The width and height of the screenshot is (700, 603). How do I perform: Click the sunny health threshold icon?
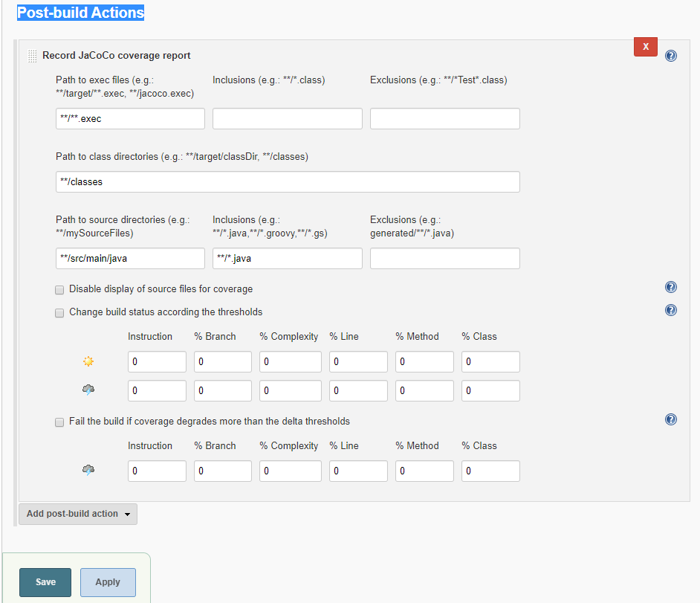(x=88, y=361)
